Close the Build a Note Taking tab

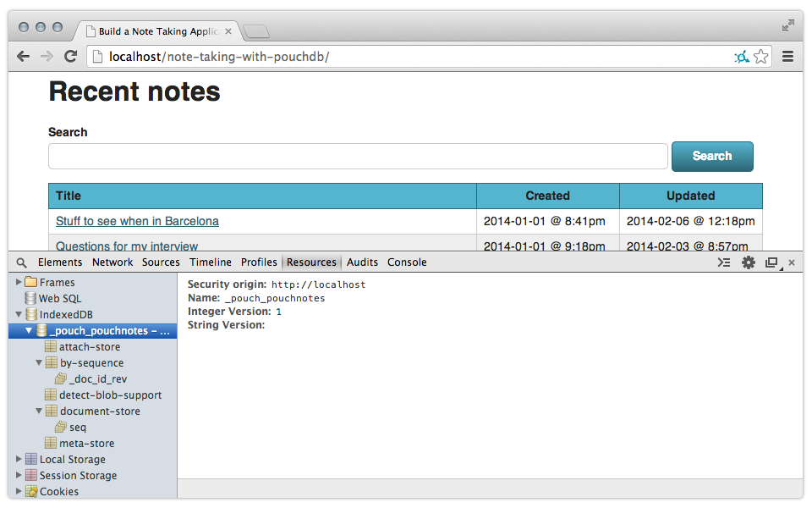(228, 31)
